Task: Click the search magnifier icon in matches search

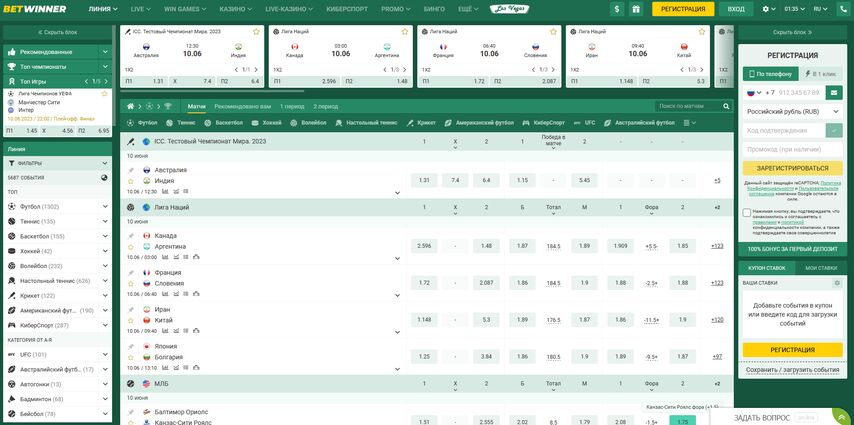Action: [725, 106]
